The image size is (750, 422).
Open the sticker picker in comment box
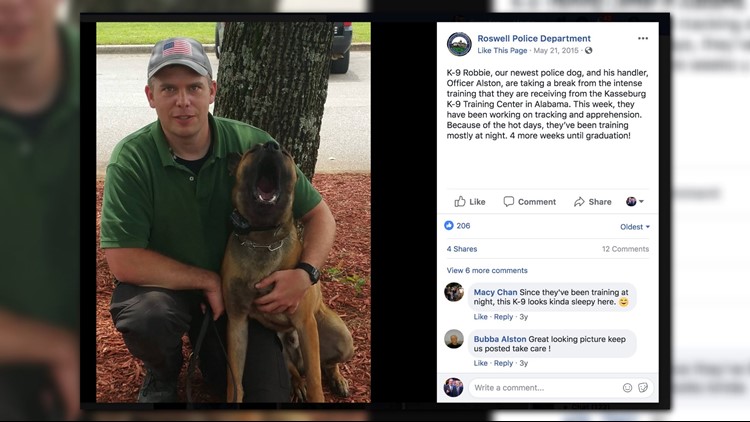643,388
